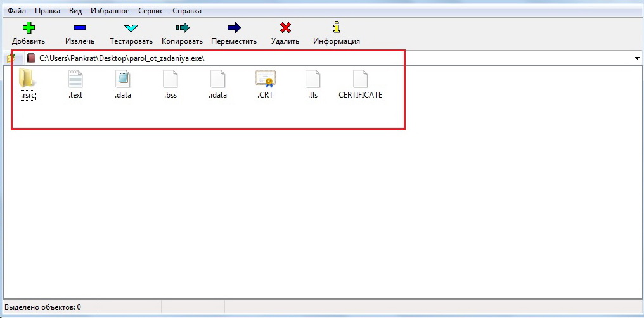Click the .text file name label

coord(75,95)
